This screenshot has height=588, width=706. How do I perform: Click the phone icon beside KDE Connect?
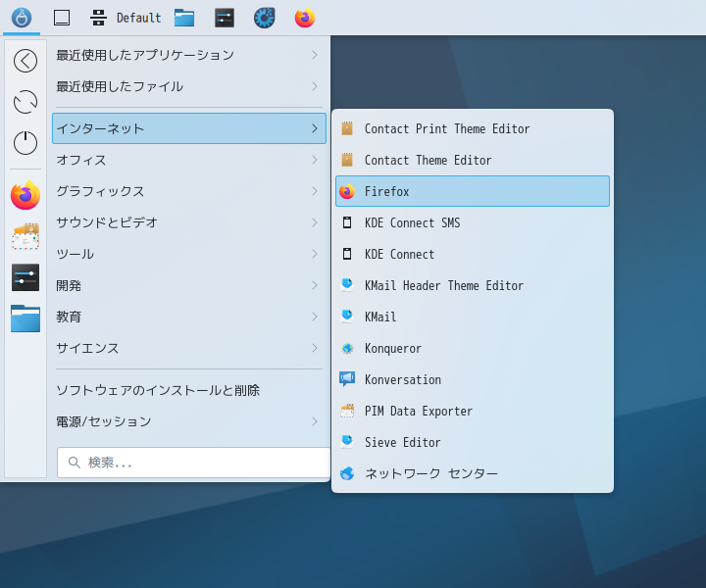pyautogui.click(x=347, y=254)
